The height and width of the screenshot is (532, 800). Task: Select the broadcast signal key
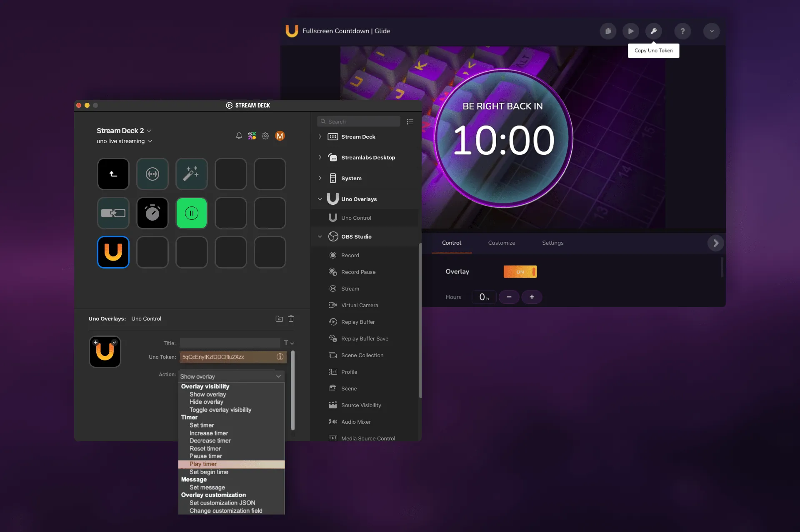[152, 174]
